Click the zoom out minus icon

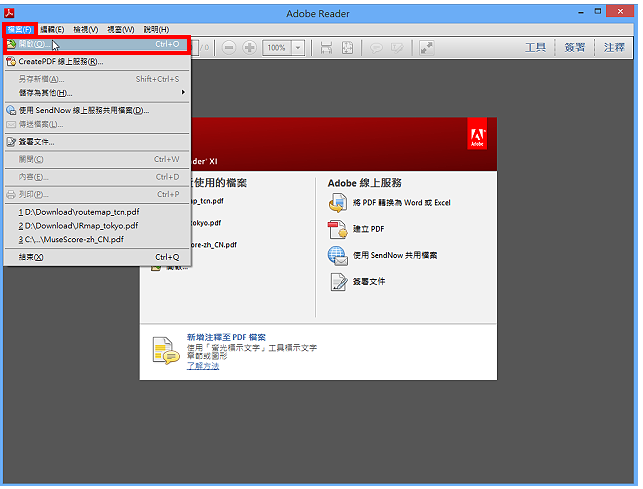point(229,48)
